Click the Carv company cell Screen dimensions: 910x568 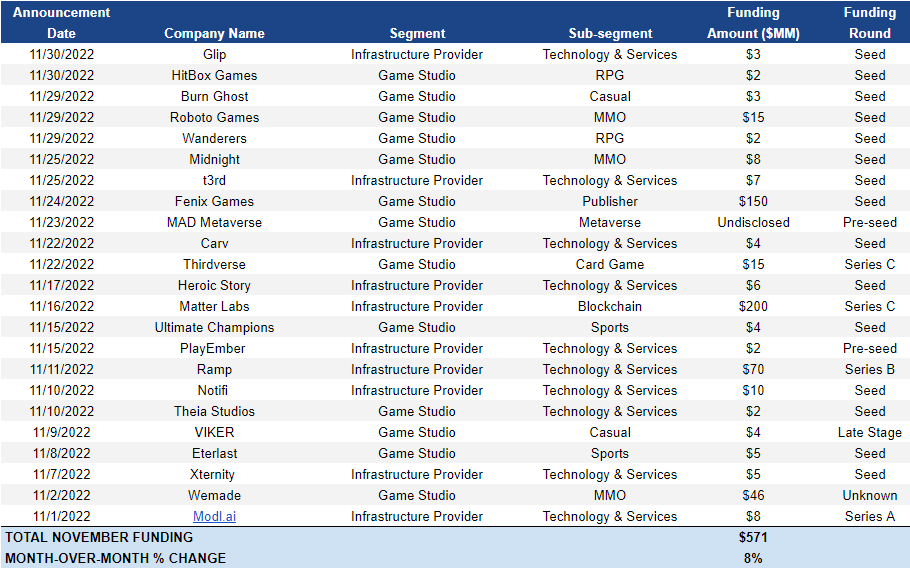click(x=214, y=243)
